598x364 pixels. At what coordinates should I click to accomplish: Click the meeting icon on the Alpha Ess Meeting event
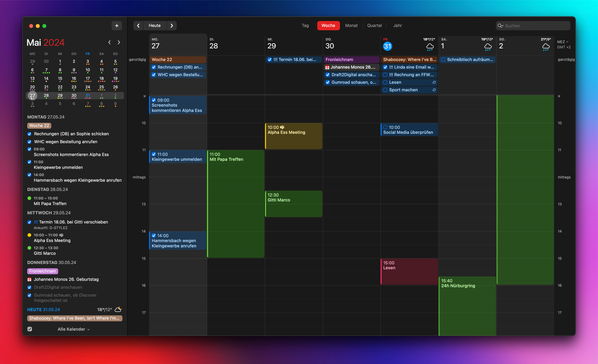(x=282, y=127)
